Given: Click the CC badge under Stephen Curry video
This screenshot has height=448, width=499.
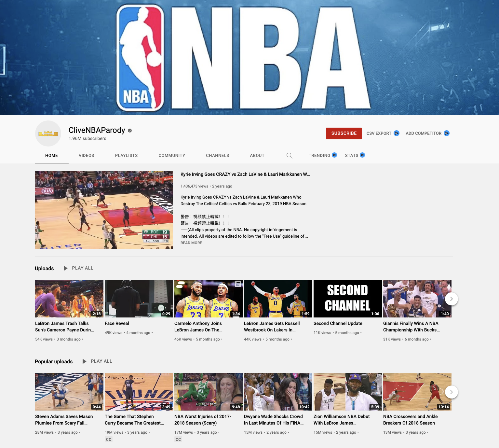Looking at the screenshot, I should click(x=109, y=439).
